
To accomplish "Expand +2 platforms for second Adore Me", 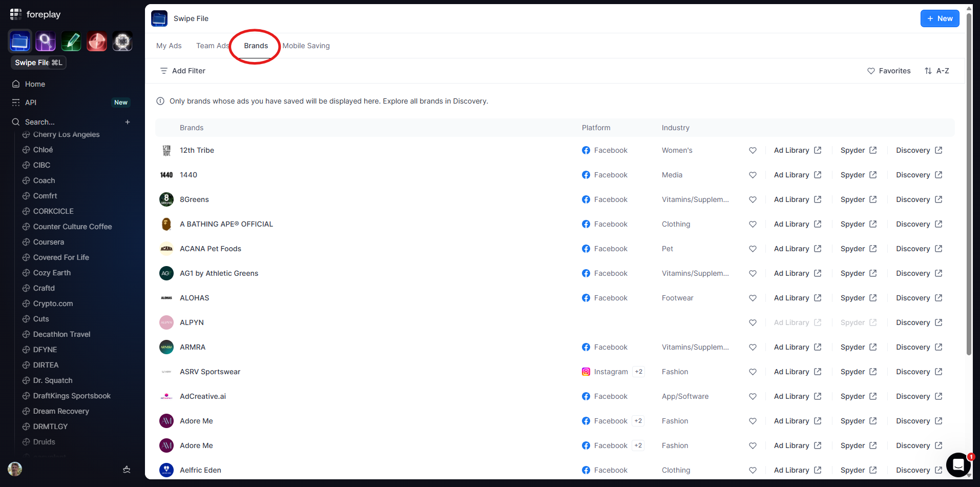I will click(x=638, y=445).
